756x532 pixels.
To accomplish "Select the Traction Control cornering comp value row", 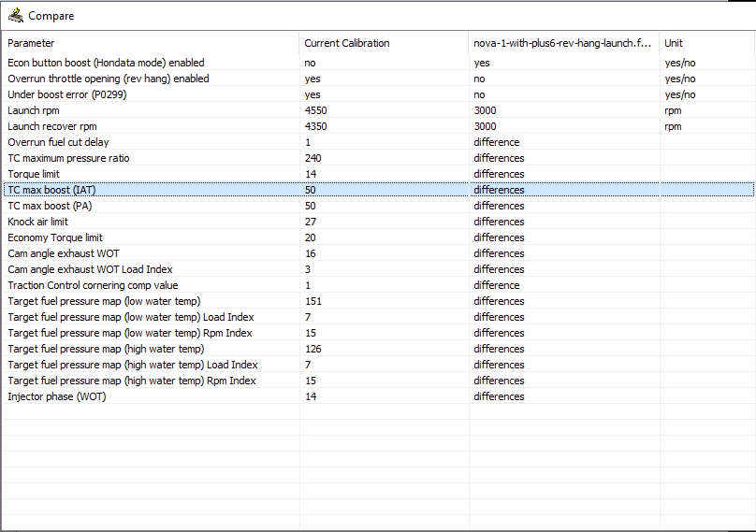I will [x=379, y=285].
